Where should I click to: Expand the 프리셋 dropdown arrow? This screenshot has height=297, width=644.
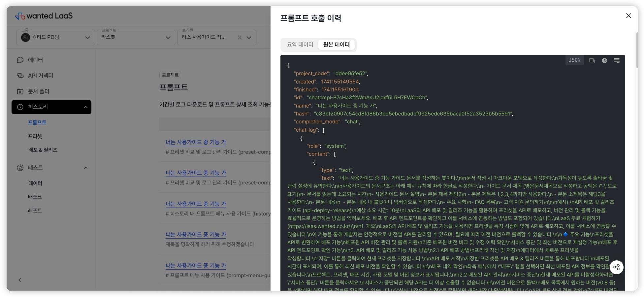point(249,38)
